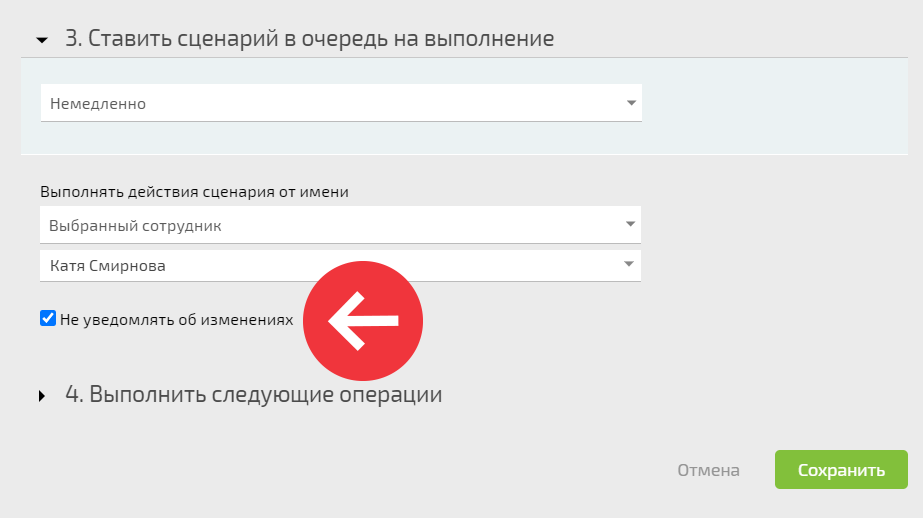The height and width of the screenshot is (518, 923).
Task: Click the Немедленно text inside the field
Action: click(98, 104)
